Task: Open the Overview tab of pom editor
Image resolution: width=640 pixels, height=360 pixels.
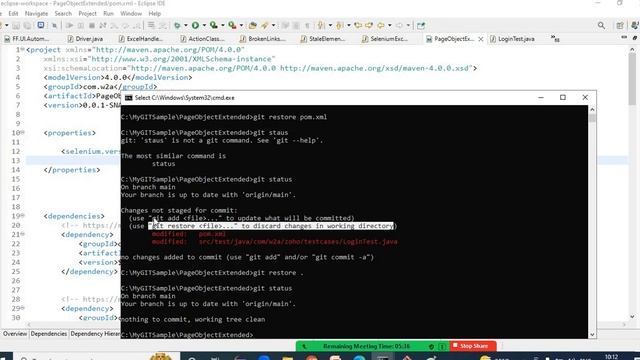Action: pos(15,334)
